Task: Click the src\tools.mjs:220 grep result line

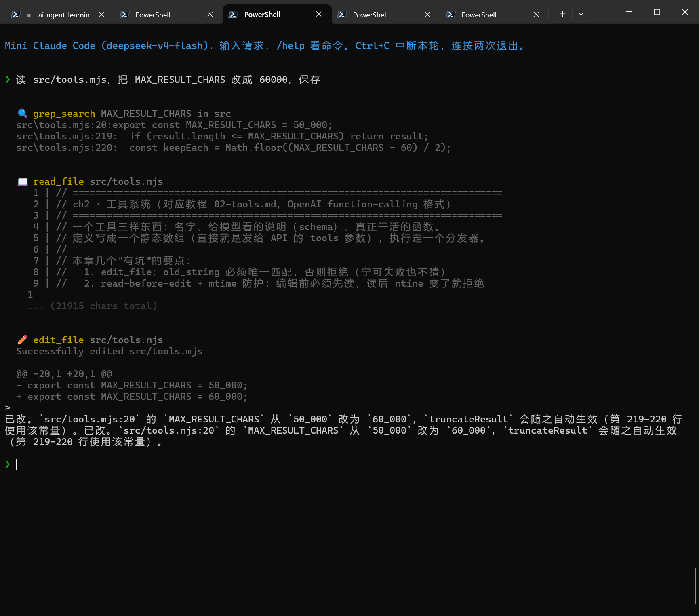Action: (234, 148)
